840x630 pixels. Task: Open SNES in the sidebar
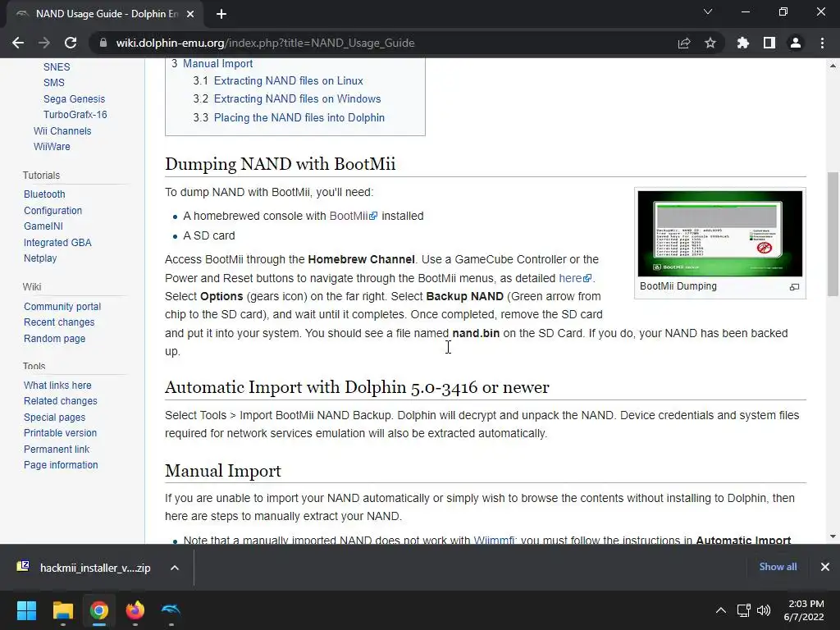pos(57,67)
